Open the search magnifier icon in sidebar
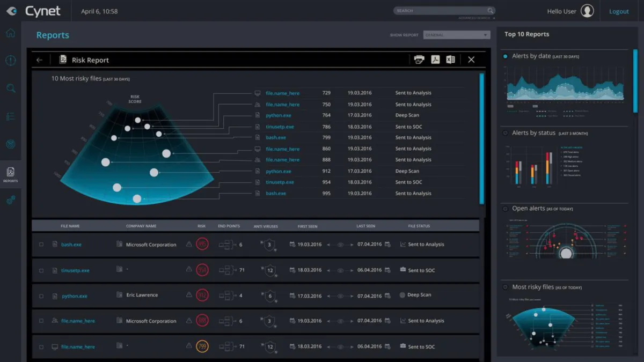644x362 pixels. [x=11, y=88]
